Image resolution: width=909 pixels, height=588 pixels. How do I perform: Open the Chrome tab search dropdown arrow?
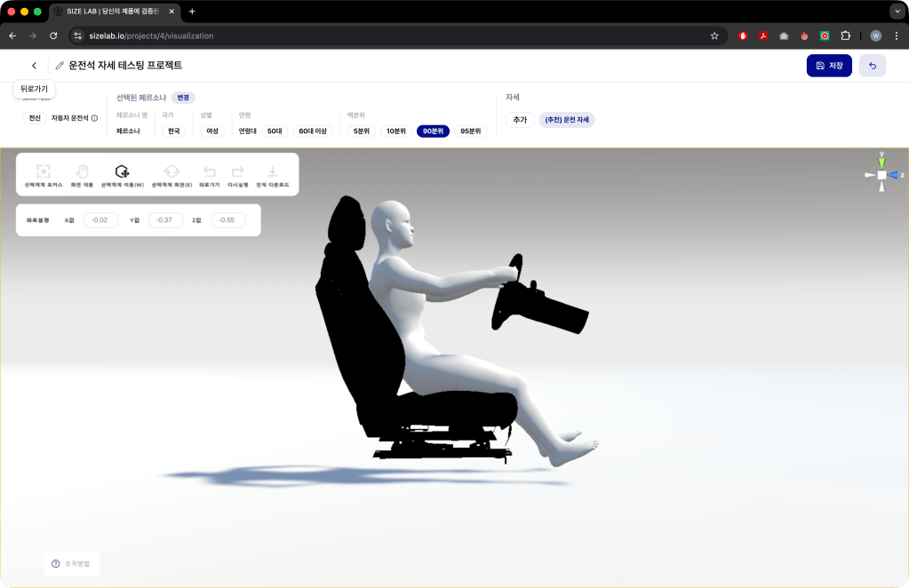pyautogui.click(x=896, y=12)
